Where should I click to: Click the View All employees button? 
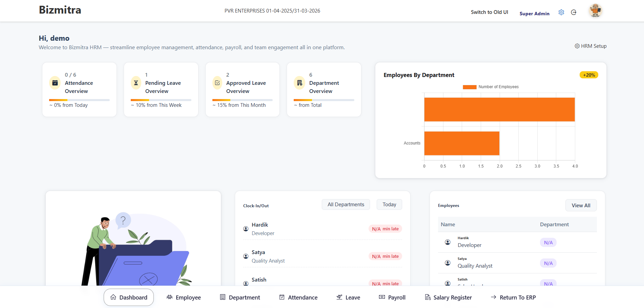(x=581, y=205)
